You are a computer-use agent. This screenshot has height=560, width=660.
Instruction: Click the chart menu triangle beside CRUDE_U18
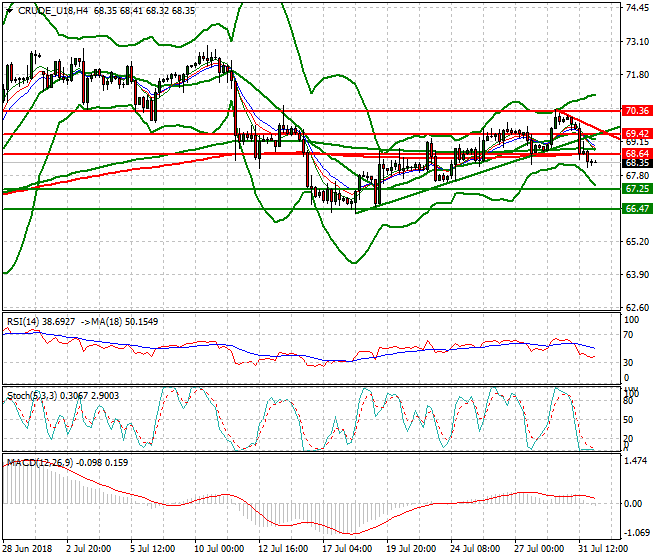pyautogui.click(x=9, y=11)
